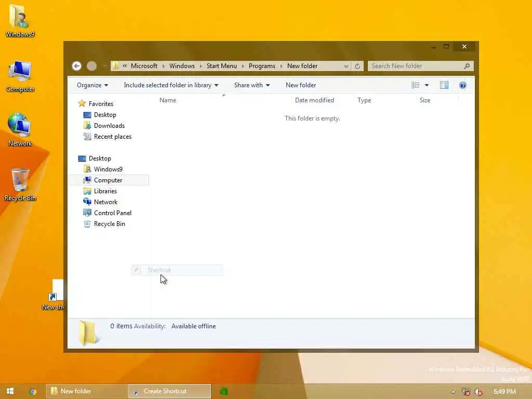The image size is (532, 399).
Task: Click New folder breadcrumb segment
Action: 302,66
